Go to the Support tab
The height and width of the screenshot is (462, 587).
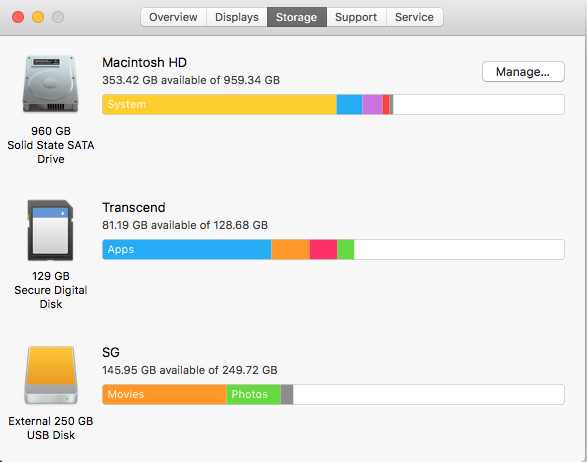[x=356, y=17]
